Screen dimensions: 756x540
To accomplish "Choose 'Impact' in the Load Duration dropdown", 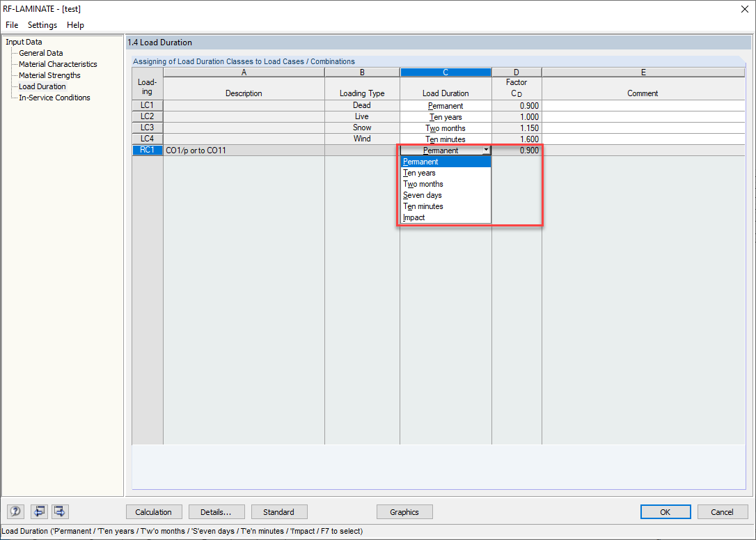I will (x=412, y=217).
